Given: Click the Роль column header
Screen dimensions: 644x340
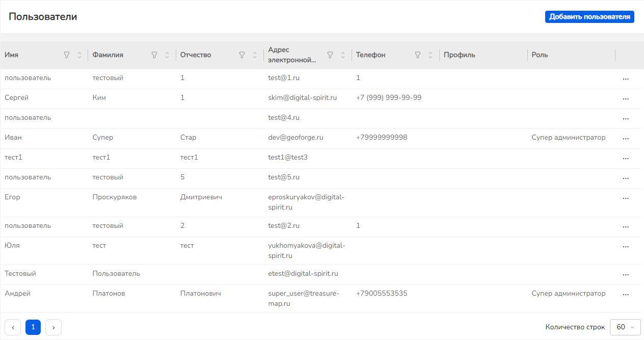Looking at the screenshot, I should coord(540,55).
